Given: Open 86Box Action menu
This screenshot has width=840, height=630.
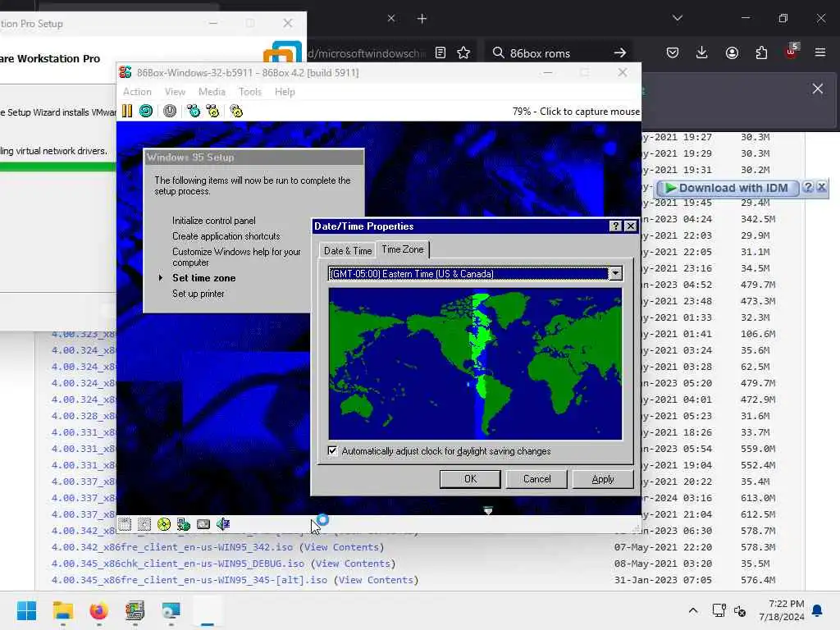Looking at the screenshot, I should (x=137, y=92).
